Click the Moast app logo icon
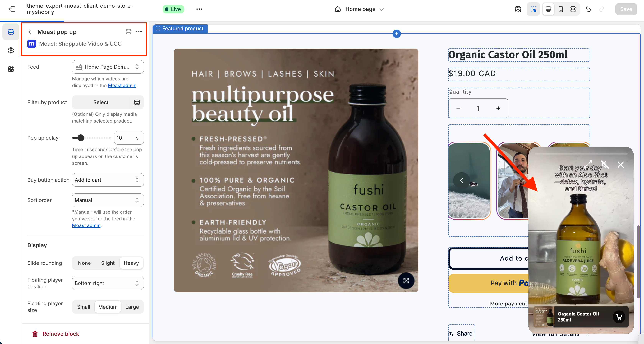The width and height of the screenshot is (644, 344). [31, 44]
